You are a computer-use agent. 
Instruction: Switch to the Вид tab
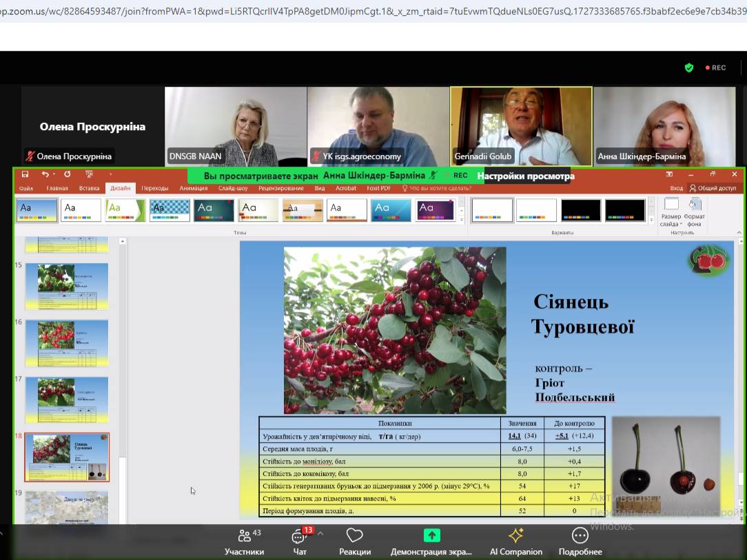(320, 188)
